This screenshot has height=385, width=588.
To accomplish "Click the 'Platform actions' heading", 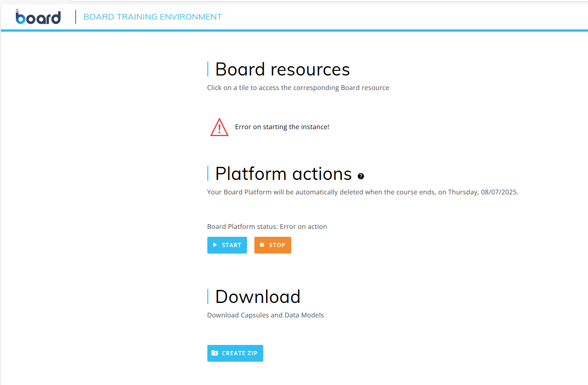I will [x=283, y=174].
